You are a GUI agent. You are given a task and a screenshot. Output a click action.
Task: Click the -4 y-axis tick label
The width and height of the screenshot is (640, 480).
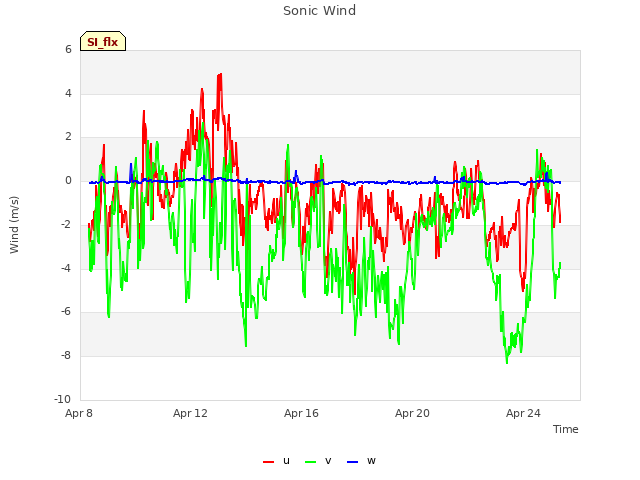(66, 268)
